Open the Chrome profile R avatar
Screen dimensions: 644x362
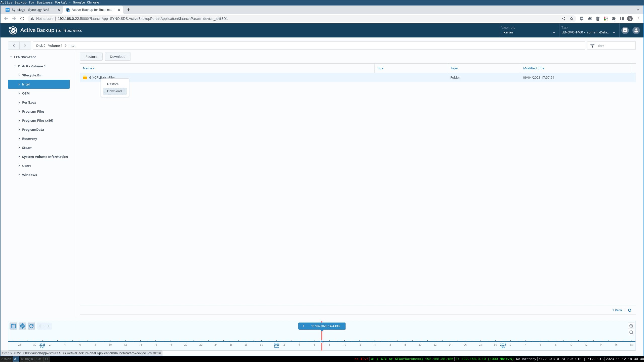click(x=630, y=19)
